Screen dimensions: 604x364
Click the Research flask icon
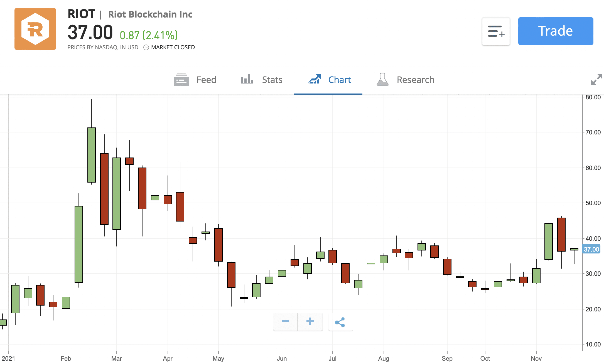click(x=382, y=79)
